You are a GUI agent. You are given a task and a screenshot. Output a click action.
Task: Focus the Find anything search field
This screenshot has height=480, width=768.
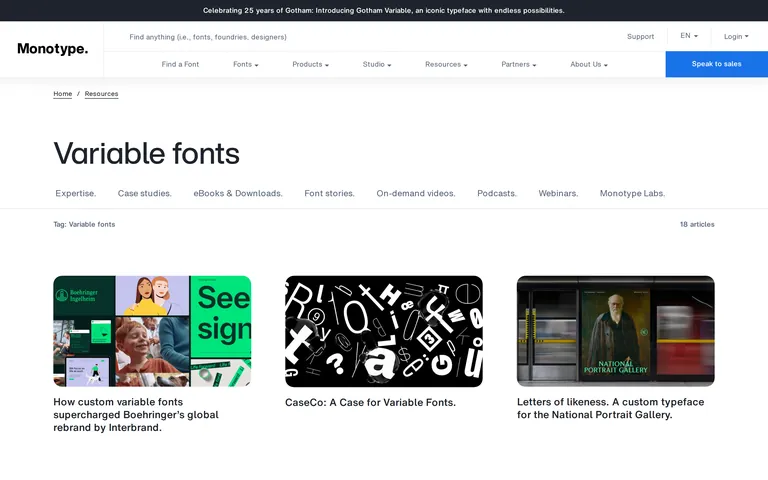[x=208, y=37]
